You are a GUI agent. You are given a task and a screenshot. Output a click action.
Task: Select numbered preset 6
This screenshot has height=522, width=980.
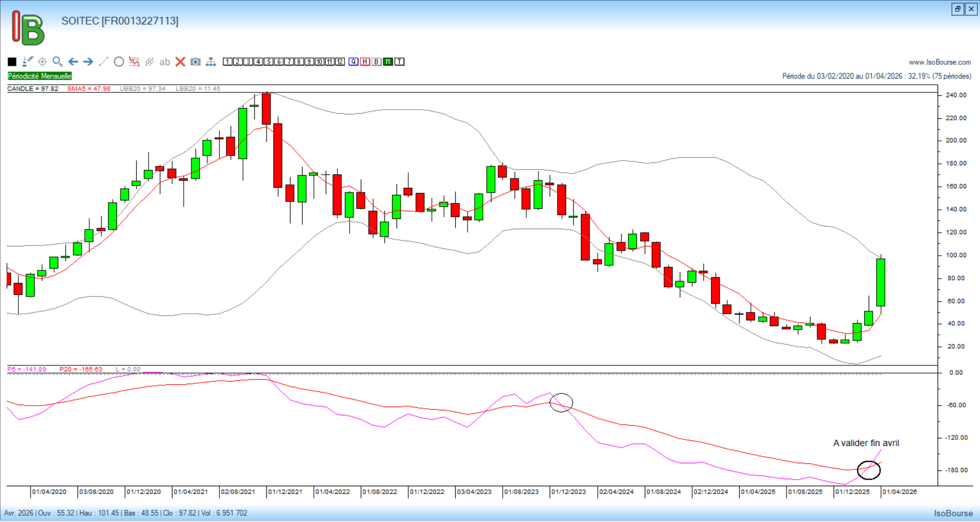(279, 62)
